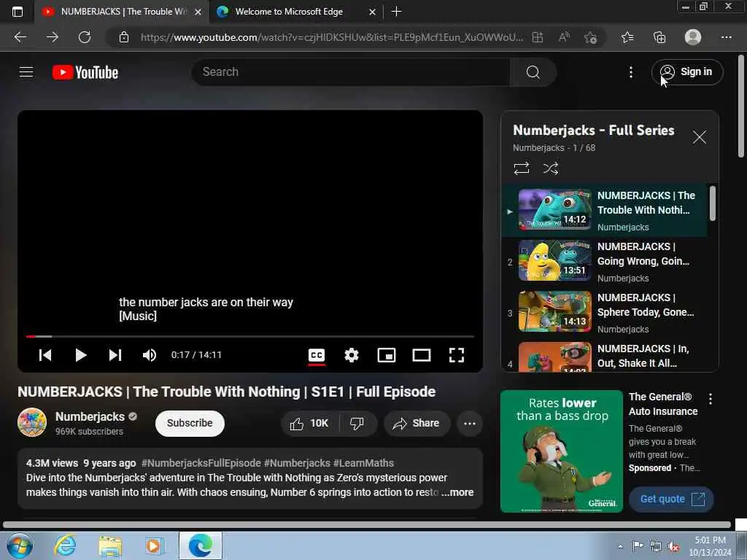The image size is (747, 560).
Task: Select The Trouble With Nothing playlist video
Action: click(x=604, y=211)
